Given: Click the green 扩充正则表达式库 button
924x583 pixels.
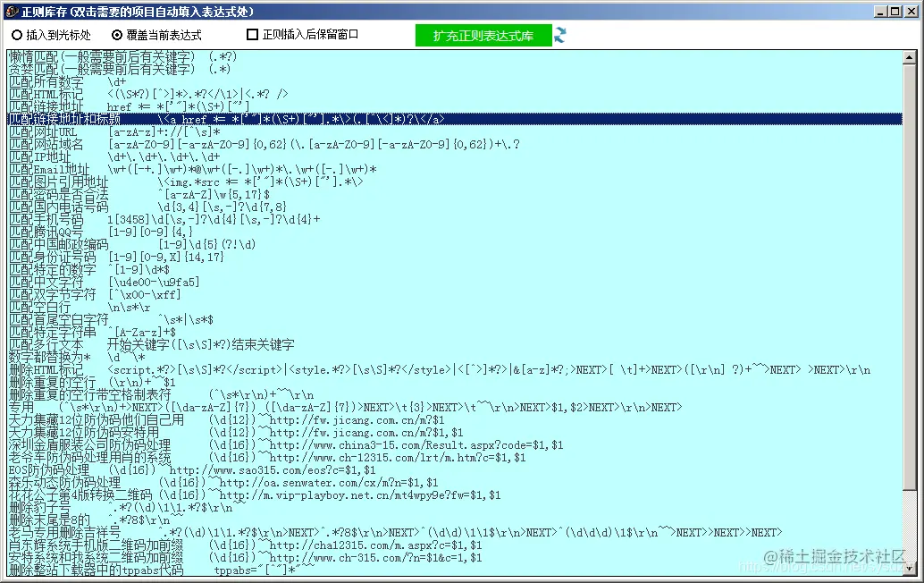Looking at the screenshot, I should coord(483,36).
